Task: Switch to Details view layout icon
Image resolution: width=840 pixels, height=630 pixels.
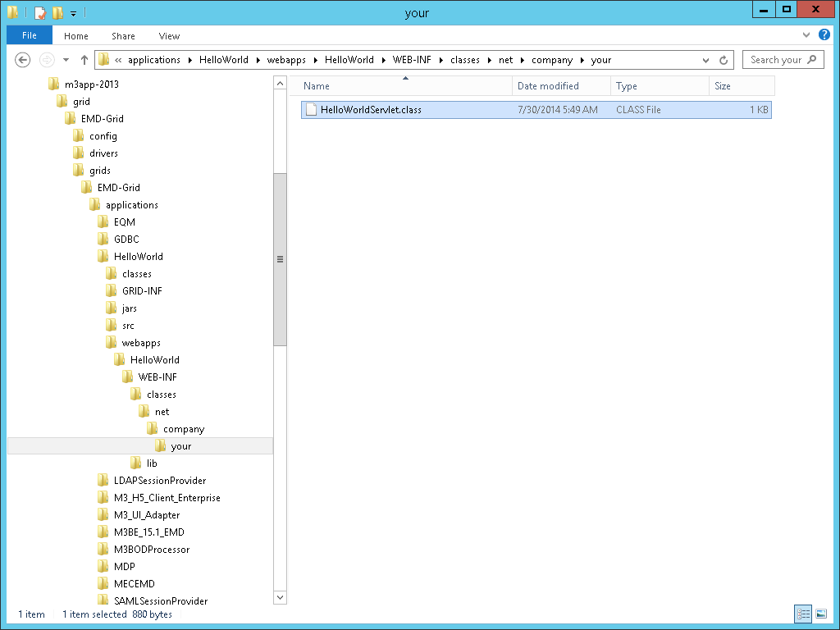Action: [803, 614]
